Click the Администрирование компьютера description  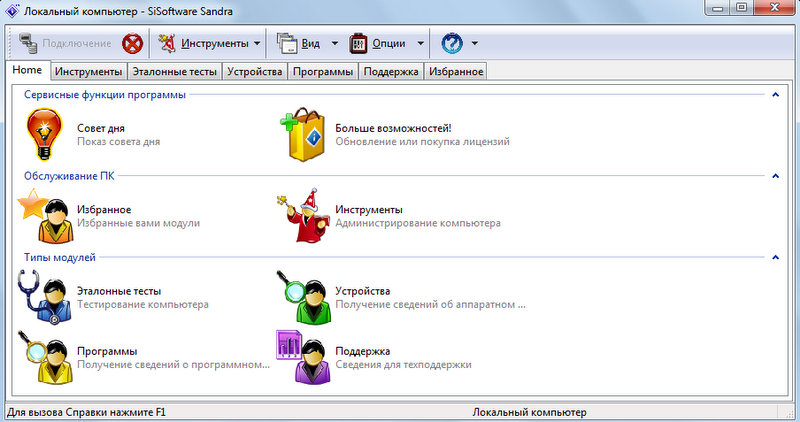(x=418, y=223)
